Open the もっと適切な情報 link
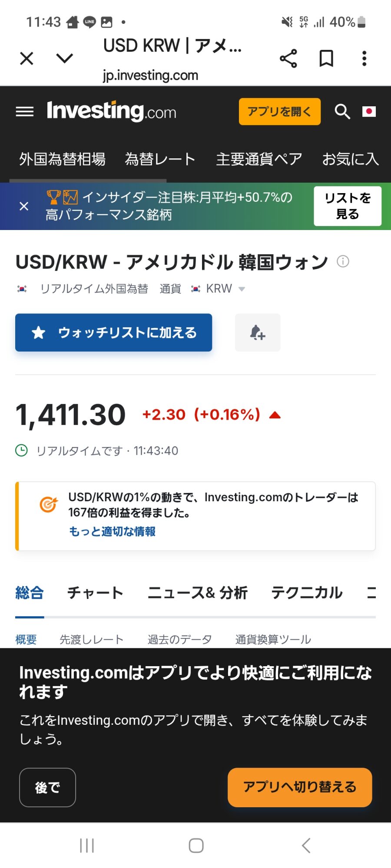 coord(112,531)
